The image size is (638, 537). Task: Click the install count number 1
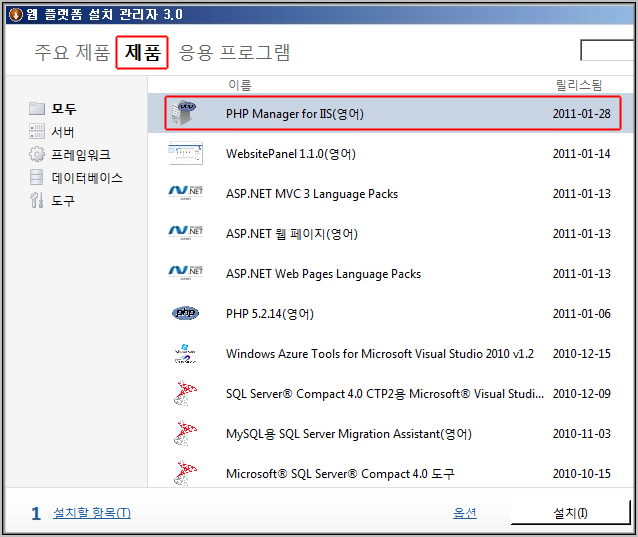tap(36, 513)
